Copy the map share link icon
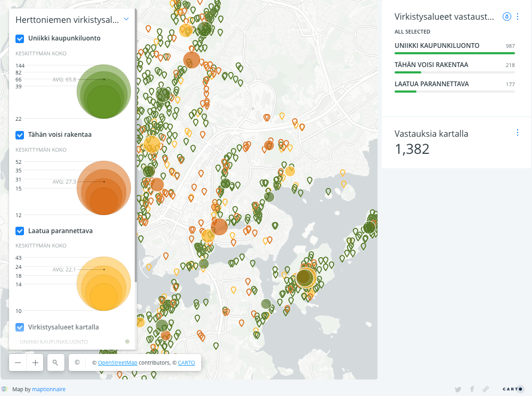The height and width of the screenshot is (396, 532). (486, 389)
